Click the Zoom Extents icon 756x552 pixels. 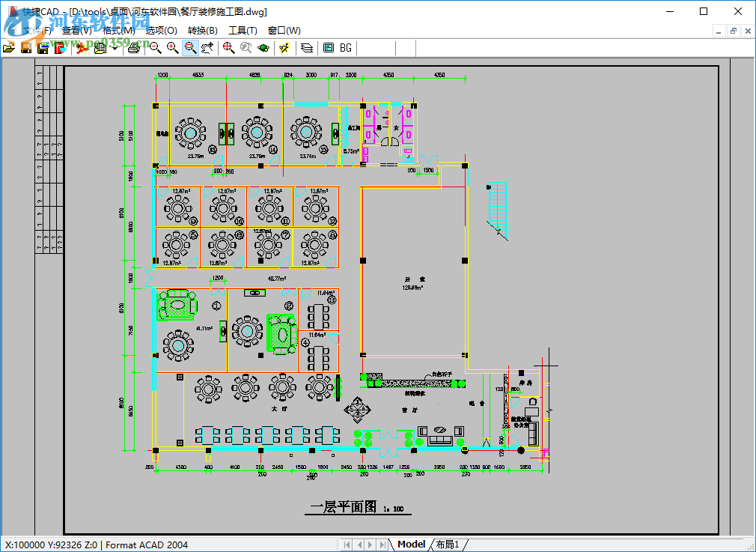coord(228,48)
